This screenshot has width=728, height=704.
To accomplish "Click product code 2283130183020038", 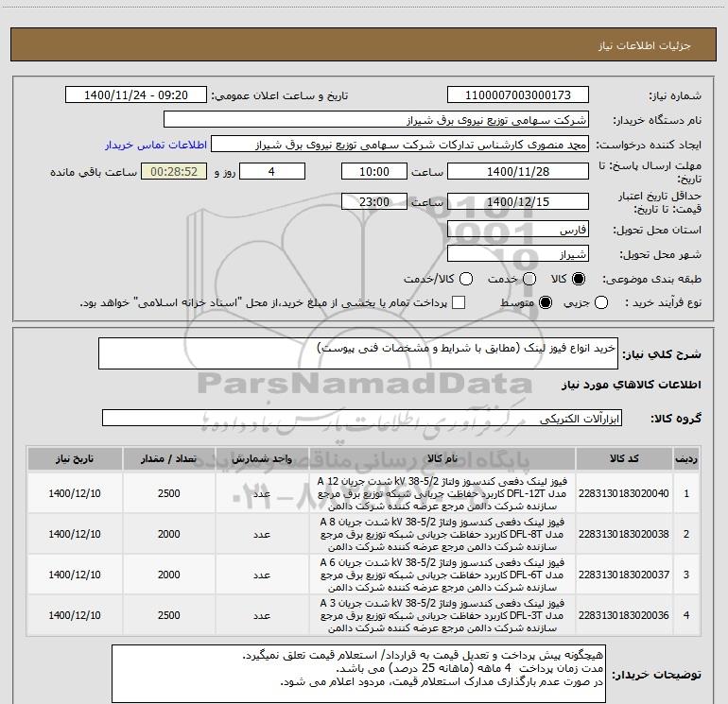I will pos(624,534).
